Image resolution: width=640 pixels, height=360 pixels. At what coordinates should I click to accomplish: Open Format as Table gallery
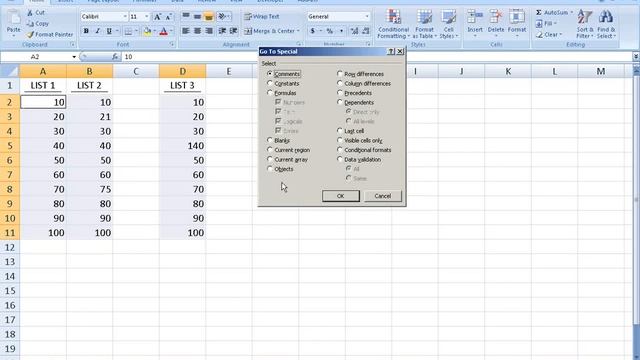tap(424, 24)
